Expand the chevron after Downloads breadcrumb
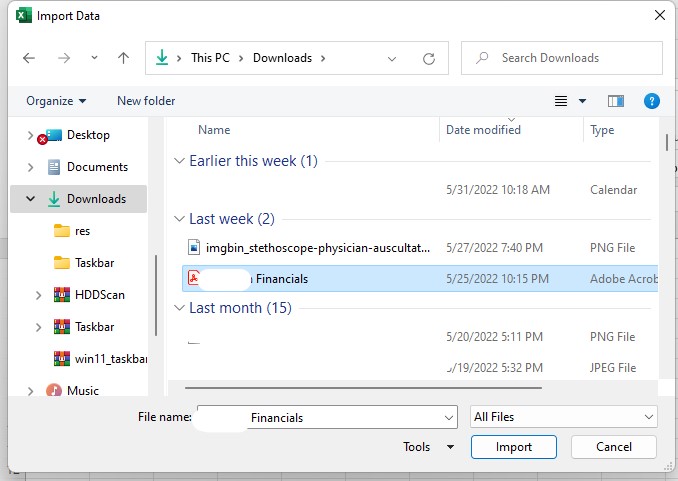This screenshot has width=678, height=481. [323, 58]
